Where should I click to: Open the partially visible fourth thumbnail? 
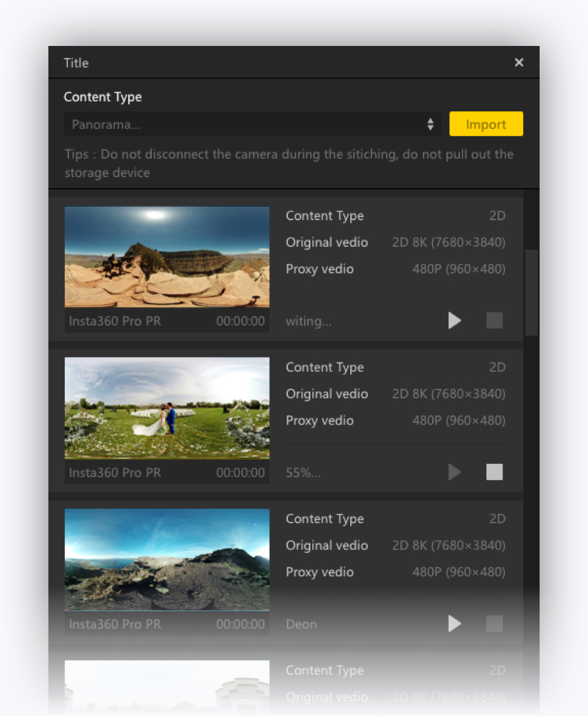point(167,686)
